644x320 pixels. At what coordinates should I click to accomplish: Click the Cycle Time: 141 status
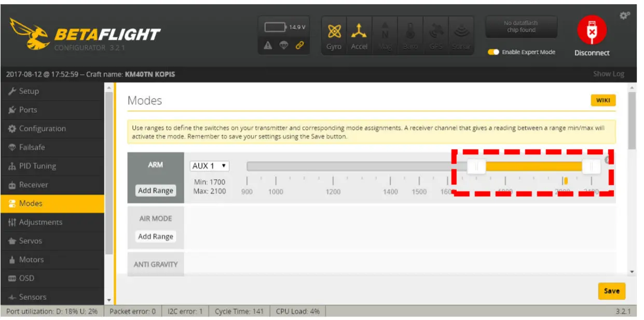coord(239,312)
